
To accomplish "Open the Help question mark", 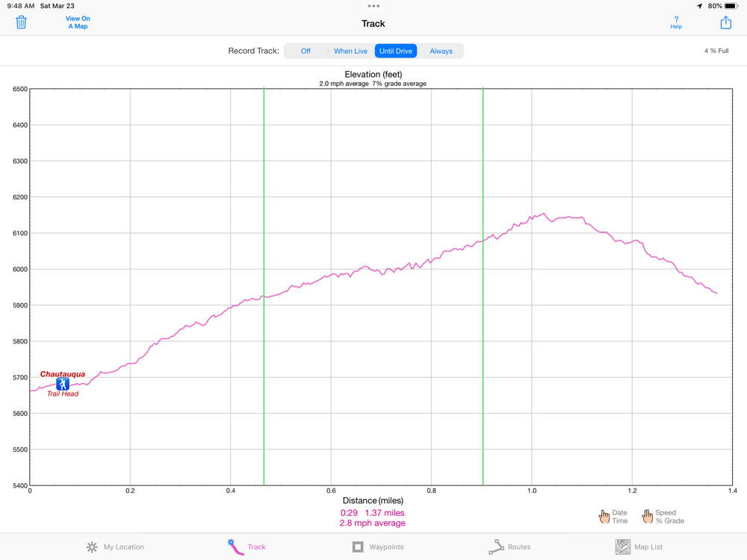I will pyautogui.click(x=676, y=22).
